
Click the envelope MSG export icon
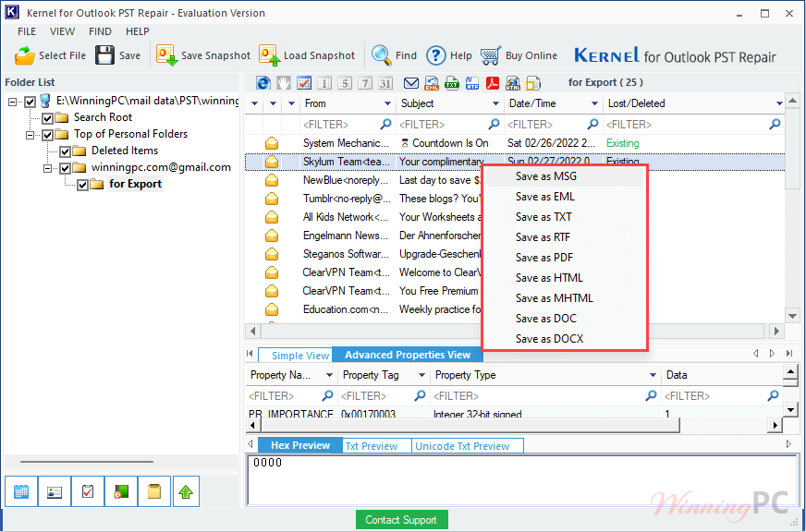410,83
